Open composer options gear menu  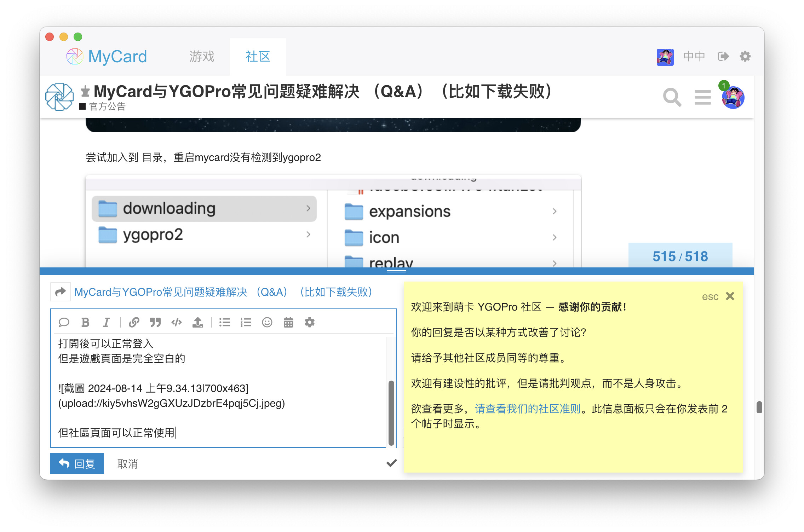(x=310, y=322)
